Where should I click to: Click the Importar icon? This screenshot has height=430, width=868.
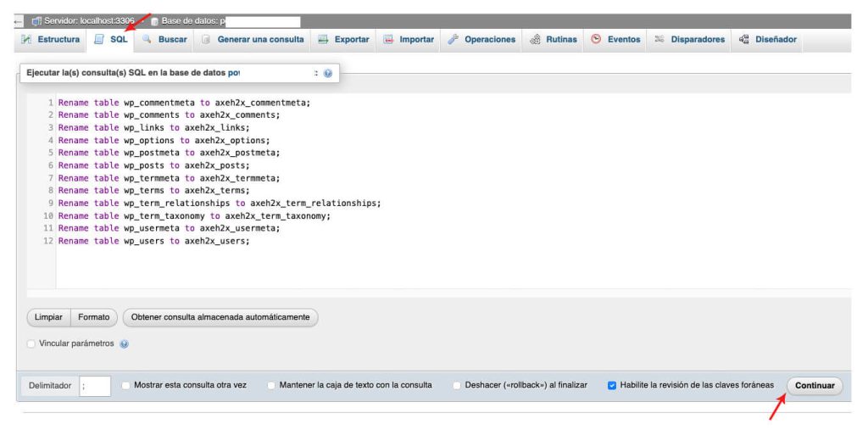pyautogui.click(x=388, y=40)
